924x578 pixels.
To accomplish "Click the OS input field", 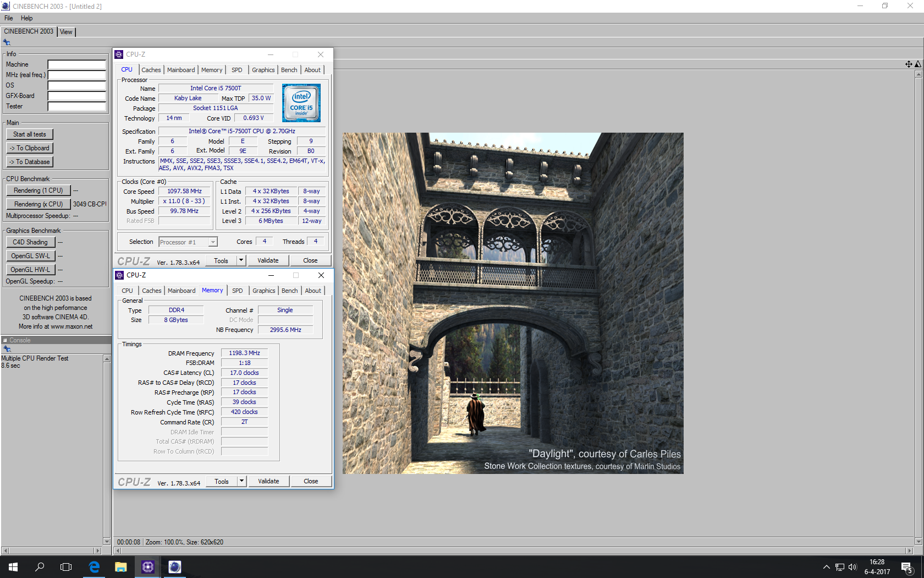I will click(x=76, y=85).
